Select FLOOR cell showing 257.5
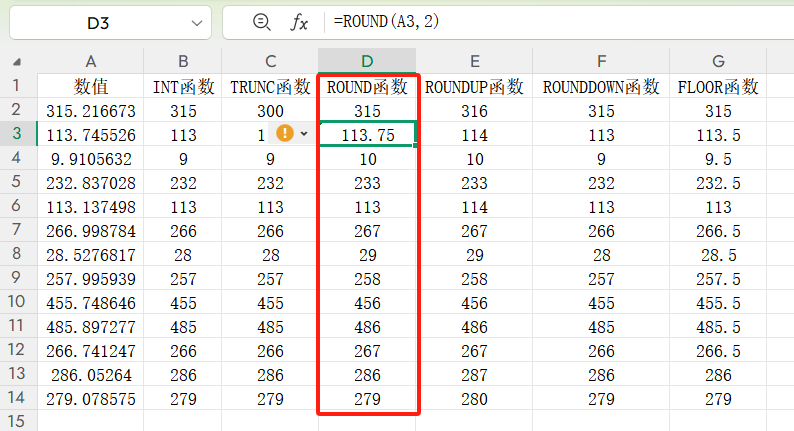This screenshot has height=431, width=794. (x=718, y=279)
